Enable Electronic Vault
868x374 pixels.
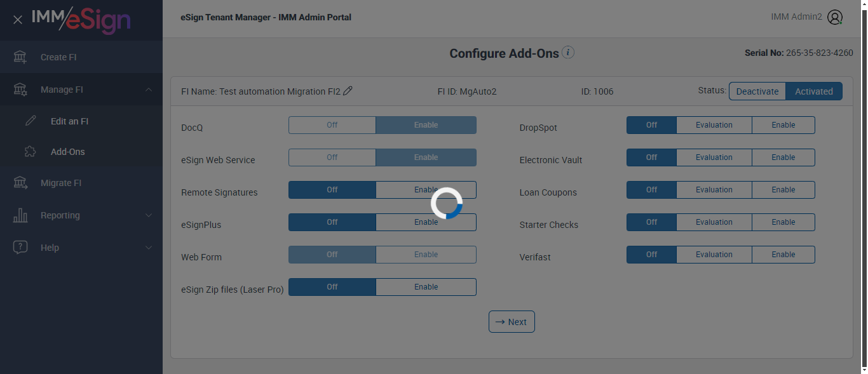[x=783, y=157]
